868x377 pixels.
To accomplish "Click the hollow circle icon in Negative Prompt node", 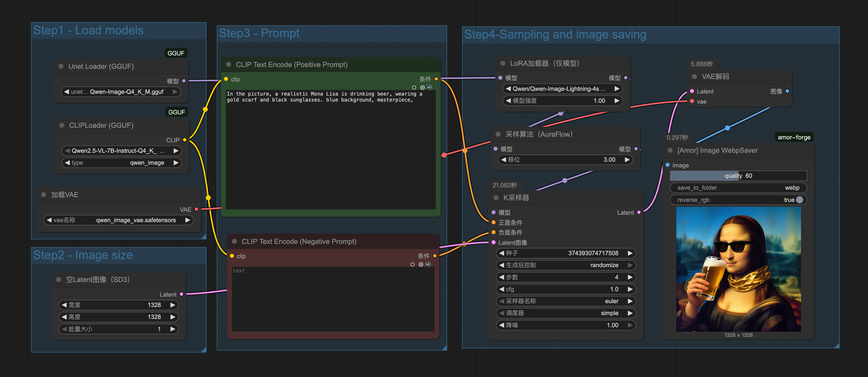I will (x=413, y=265).
